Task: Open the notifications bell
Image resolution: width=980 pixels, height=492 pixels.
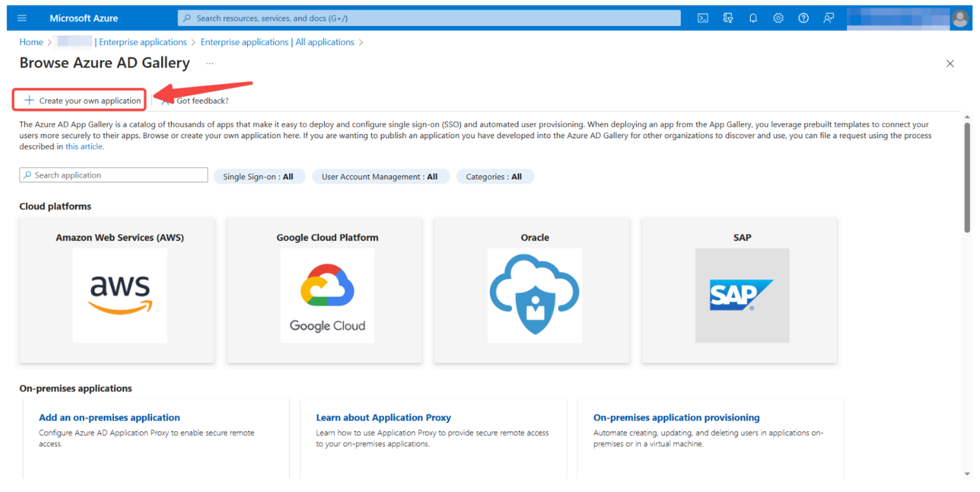Action: [753, 18]
